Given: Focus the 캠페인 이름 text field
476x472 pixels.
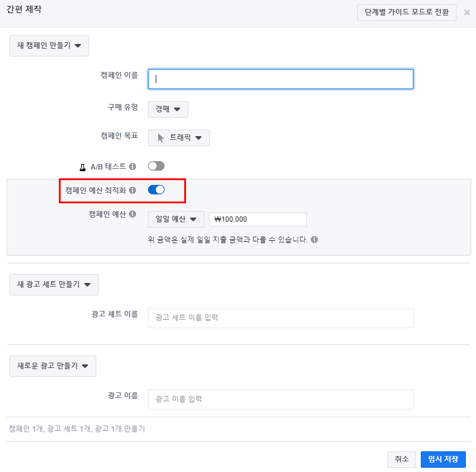Looking at the screenshot, I should (280, 79).
